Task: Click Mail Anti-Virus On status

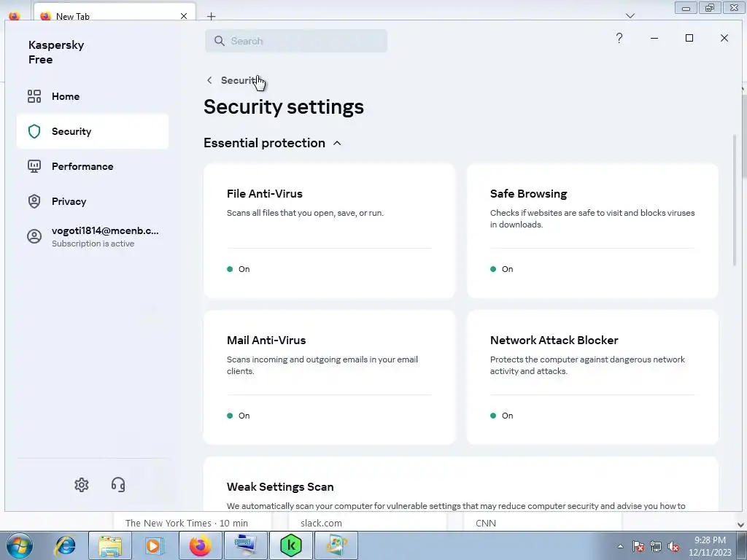Action: [x=239, y=416]
